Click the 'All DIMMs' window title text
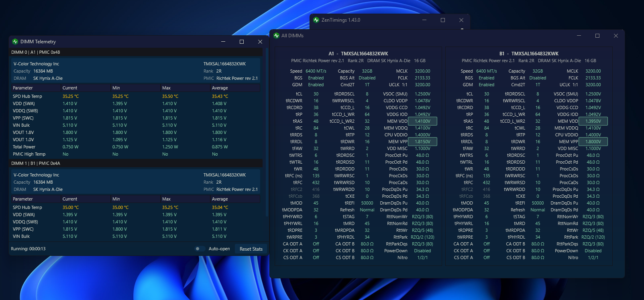Viewport: 644px width, 300px height. [x=292, y=36]
